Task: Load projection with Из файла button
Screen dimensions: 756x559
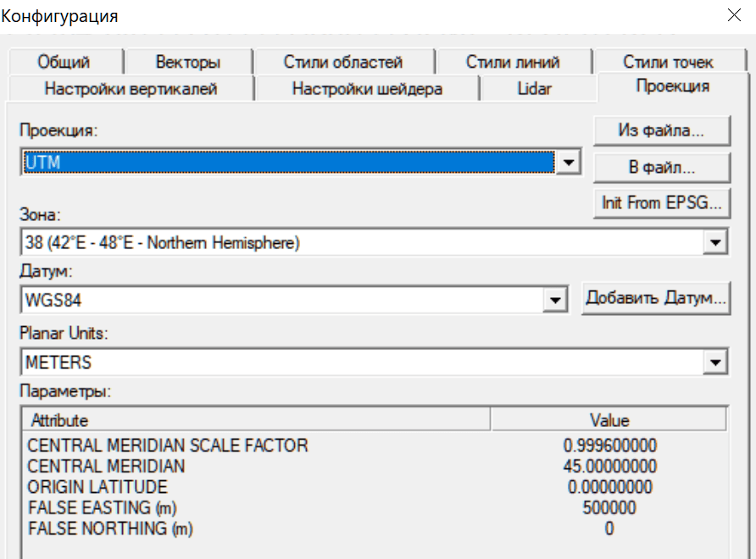Action: coord(661,131)
